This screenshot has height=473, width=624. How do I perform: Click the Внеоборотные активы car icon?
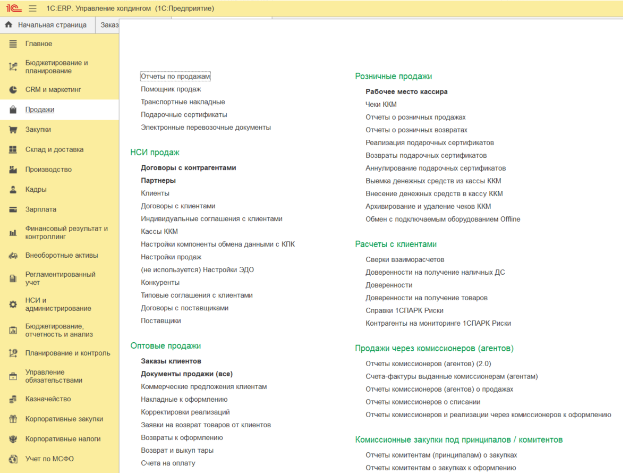tap(13, 255)
